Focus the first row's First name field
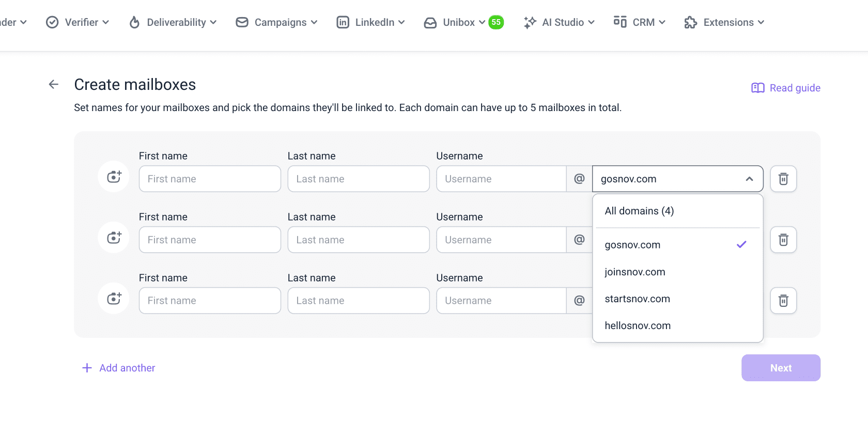Viewport: 868px width, 435px height. click(x=210, y=179)
